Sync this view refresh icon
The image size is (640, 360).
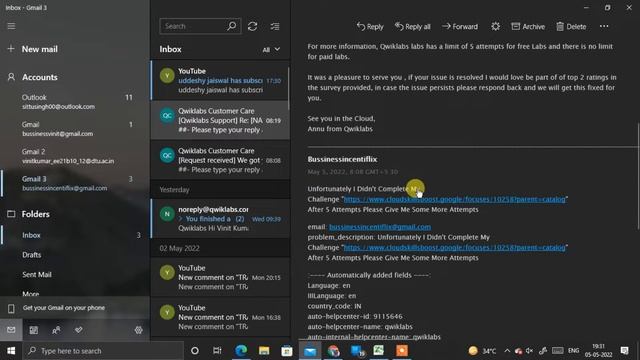pyautogui.click(x=252, y=26)
